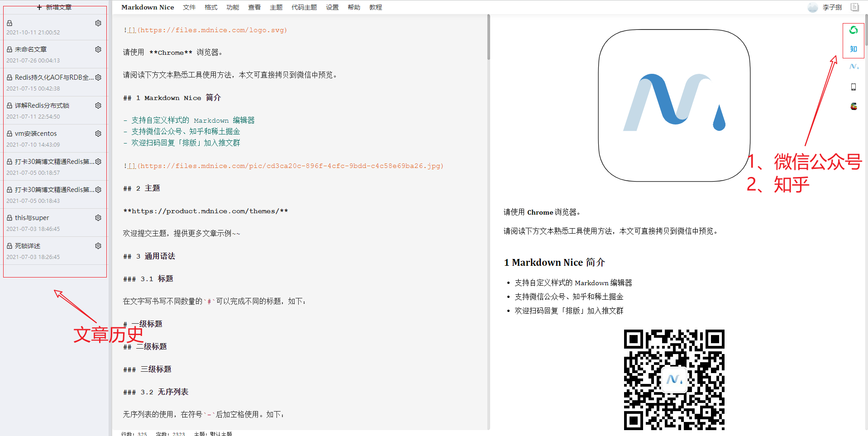The height and width of the screenshot is (436, 868).
Task: Click lock icon of the 2021-10-11 untitled article
Action: tap(10, 23)
